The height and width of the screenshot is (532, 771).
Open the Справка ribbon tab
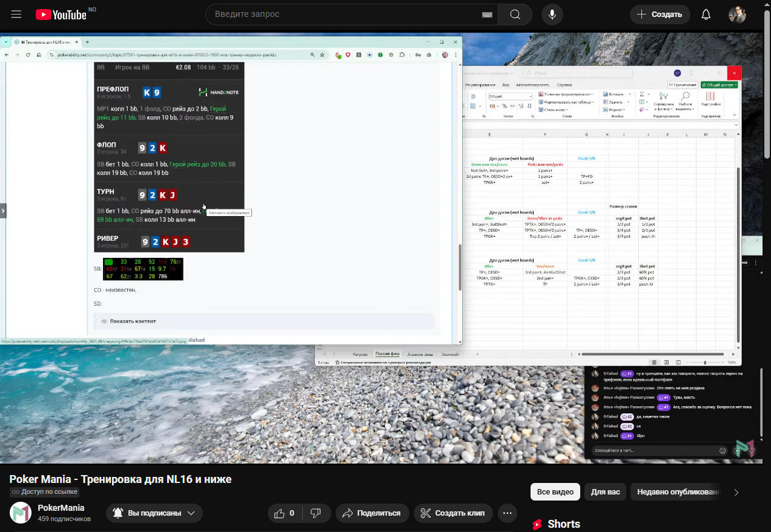pos(564,85)
